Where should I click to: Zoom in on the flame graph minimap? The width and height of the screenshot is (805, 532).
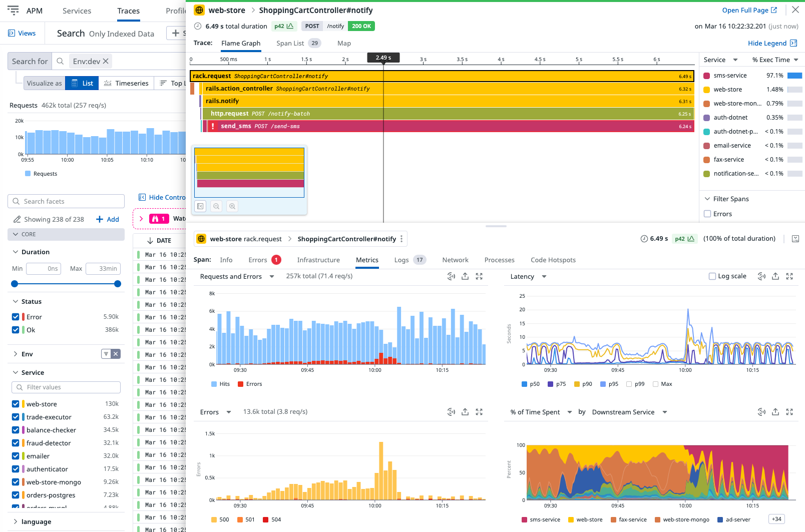coord(232,206)
